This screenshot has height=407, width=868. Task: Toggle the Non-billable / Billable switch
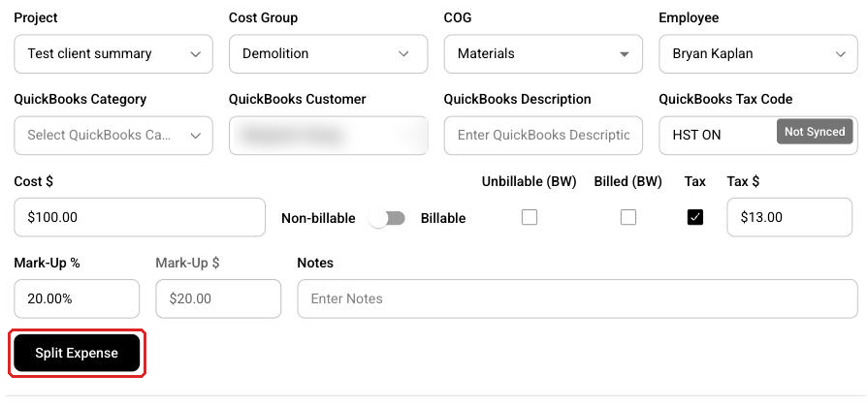pos(388,218)
